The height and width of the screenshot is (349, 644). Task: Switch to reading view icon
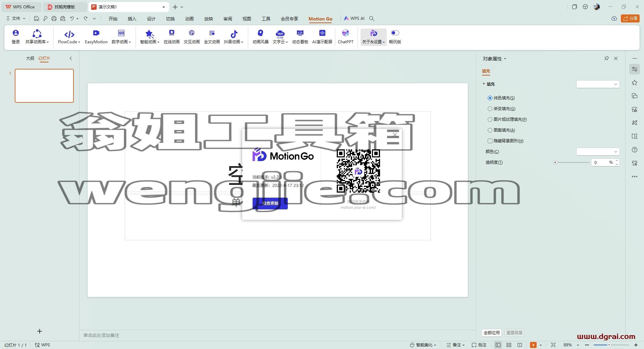pos(520,345)
